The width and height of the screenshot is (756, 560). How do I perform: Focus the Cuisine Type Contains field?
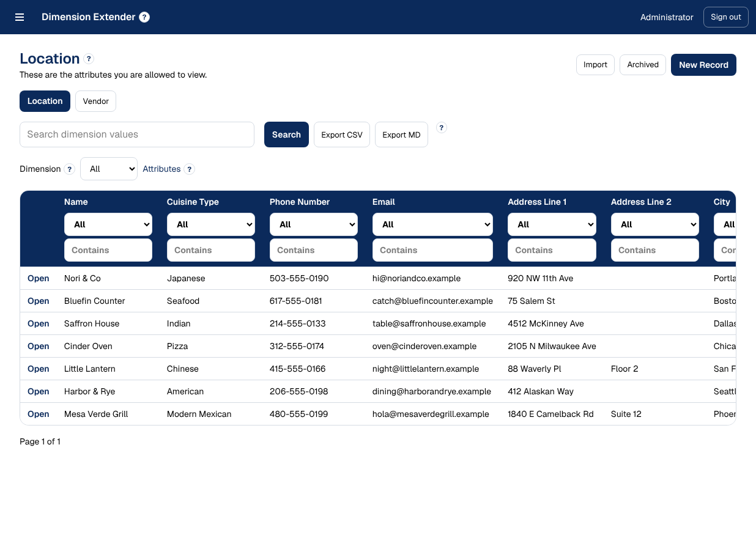[211, 250]
